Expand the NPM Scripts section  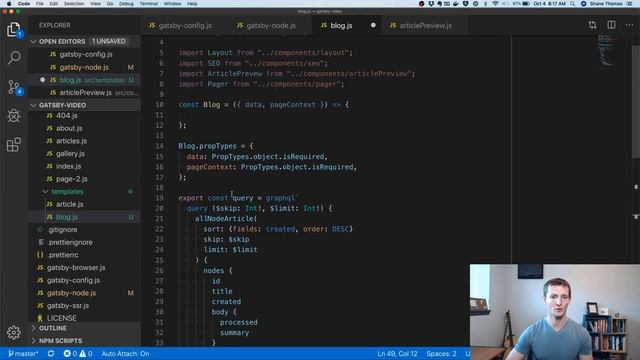click(x=84, y=341)
